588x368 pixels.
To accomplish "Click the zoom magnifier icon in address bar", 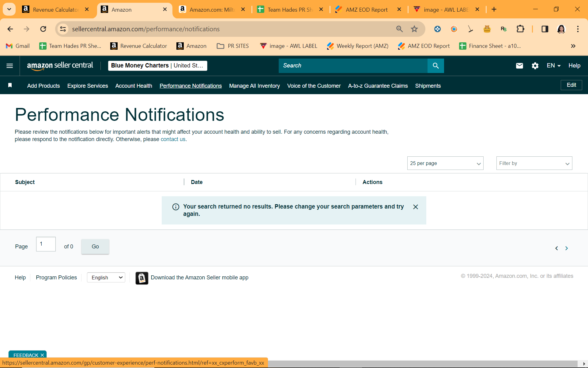I will [399, 29].
